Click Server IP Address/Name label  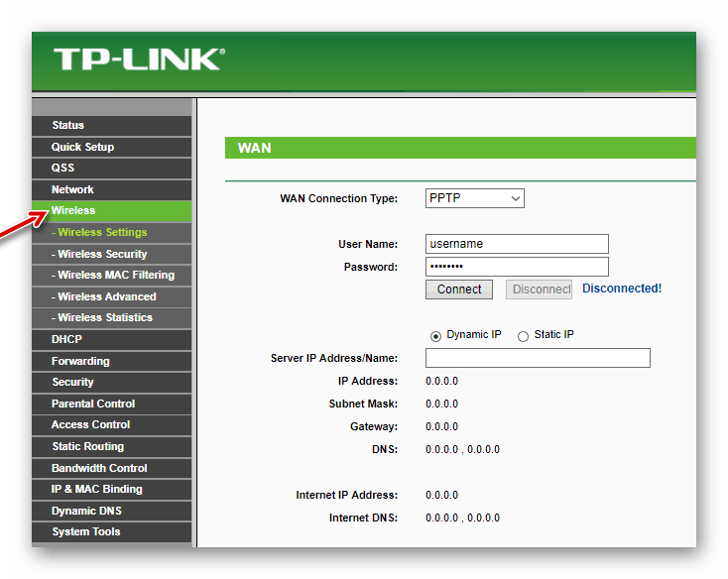point(334,359)
